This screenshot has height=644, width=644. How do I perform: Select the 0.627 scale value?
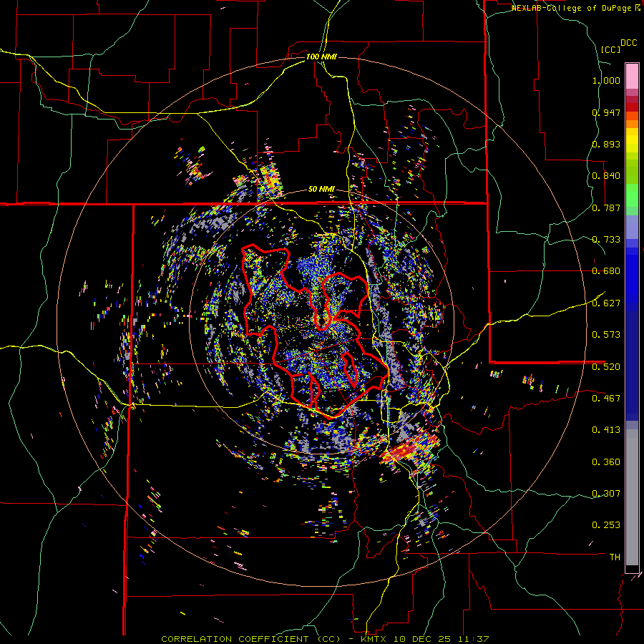tap(606, 303)
